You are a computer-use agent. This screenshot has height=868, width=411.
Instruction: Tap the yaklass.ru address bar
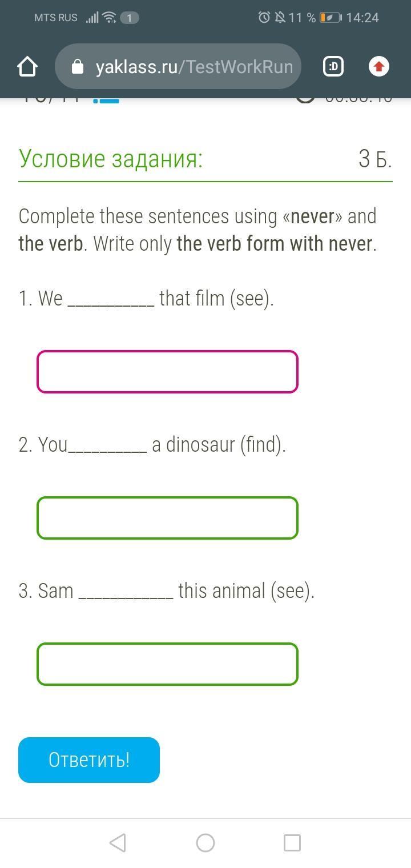click(193, 67)
